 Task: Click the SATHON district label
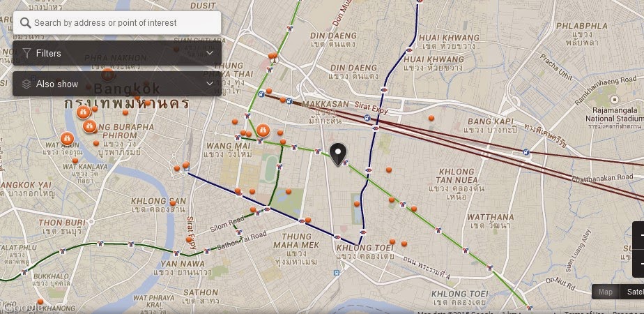coord(201,292)
